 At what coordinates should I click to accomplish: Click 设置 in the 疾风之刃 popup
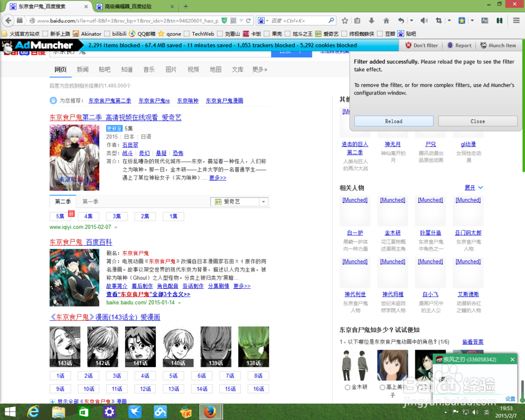(510, 398)
